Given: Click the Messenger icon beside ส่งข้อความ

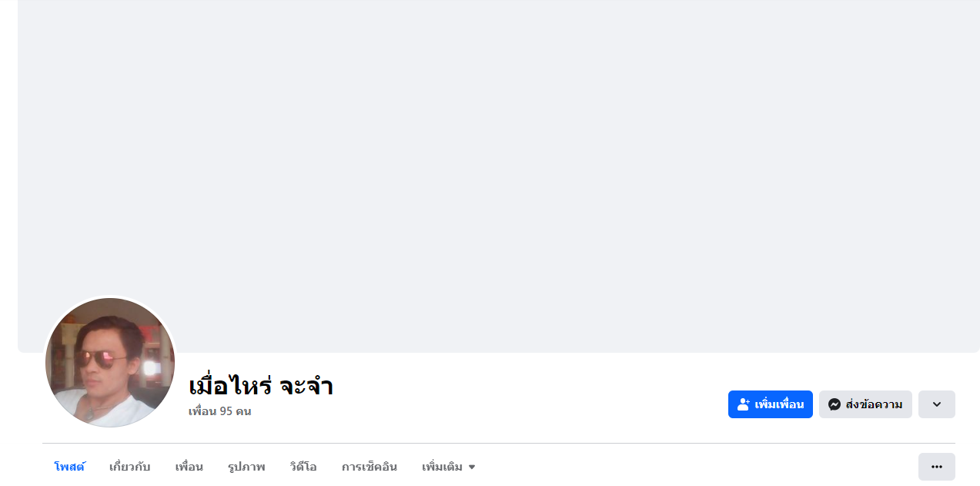Looking at the screenshot, I should (x=835, y=404).
